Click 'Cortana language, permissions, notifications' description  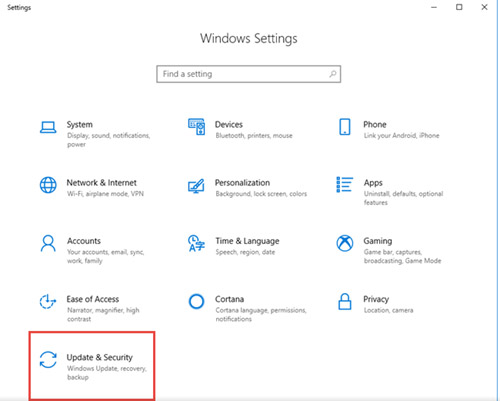click(261, 315)
